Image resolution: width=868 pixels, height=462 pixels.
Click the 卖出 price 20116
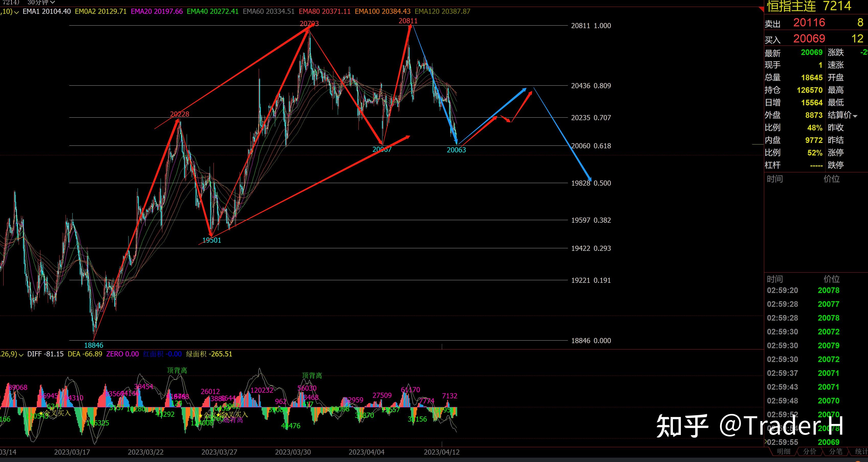click(809, 22)
